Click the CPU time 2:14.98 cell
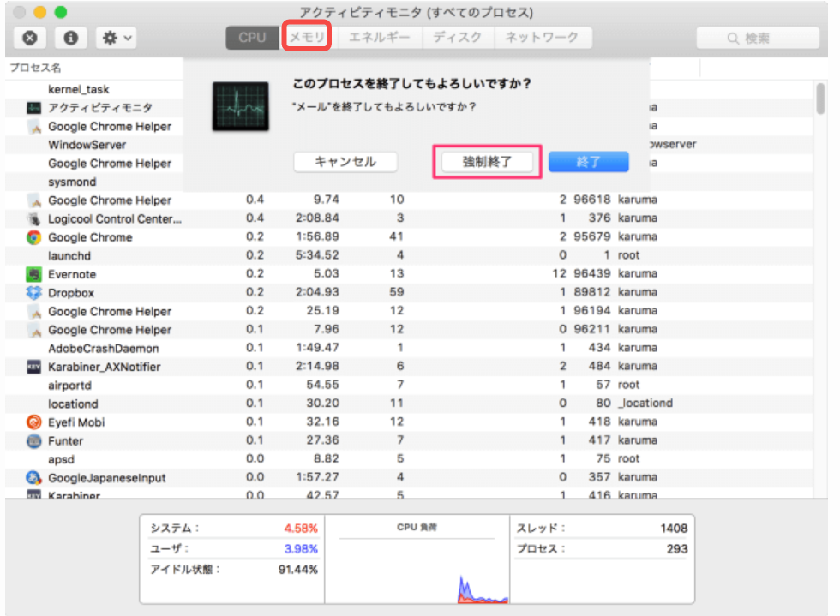Image resolution: width=840 pixels, height=616 pixels. pos(318,366)
